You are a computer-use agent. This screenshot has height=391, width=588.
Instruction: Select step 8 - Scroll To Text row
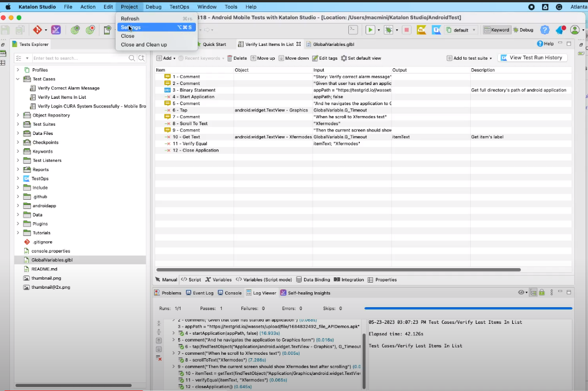pos(363,123)
